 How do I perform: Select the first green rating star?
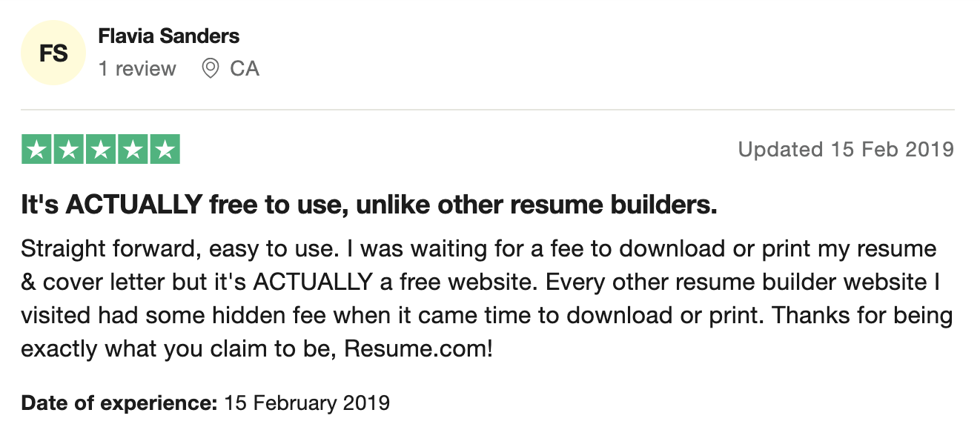(x=37, y=150)
